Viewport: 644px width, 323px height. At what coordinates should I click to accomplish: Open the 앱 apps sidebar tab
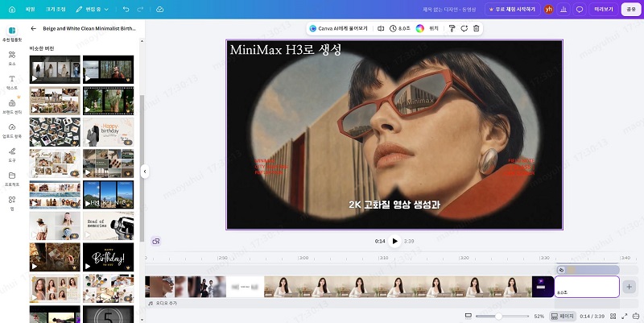click(12, 203)
